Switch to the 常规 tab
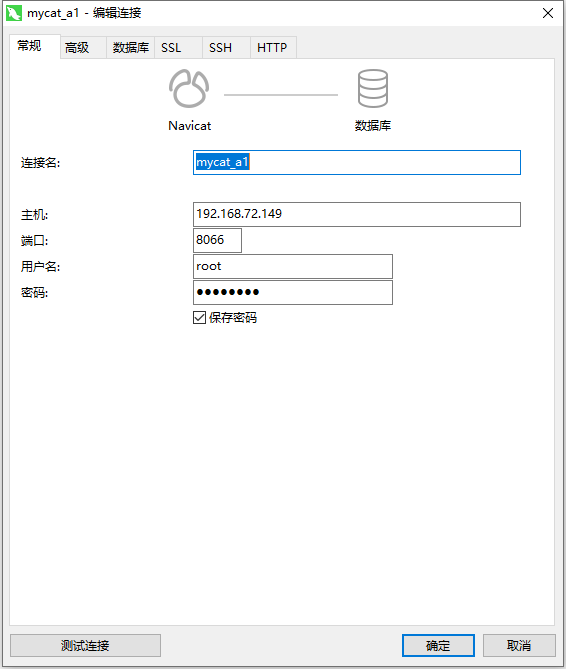566x669 pixels. pos(35,46)
